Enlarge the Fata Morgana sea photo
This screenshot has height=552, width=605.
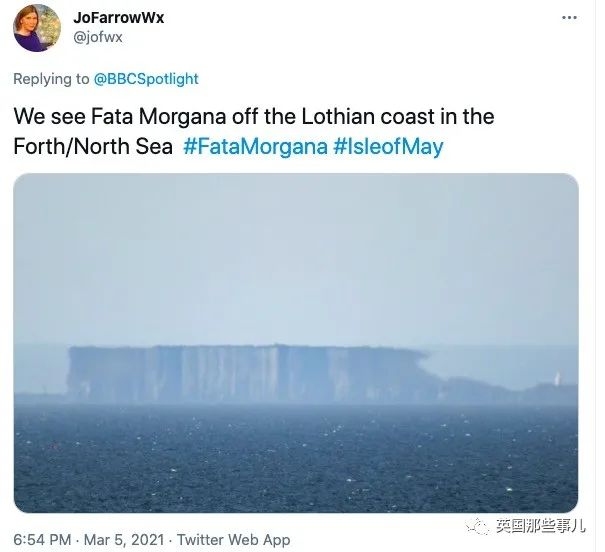tap(296, 343)
